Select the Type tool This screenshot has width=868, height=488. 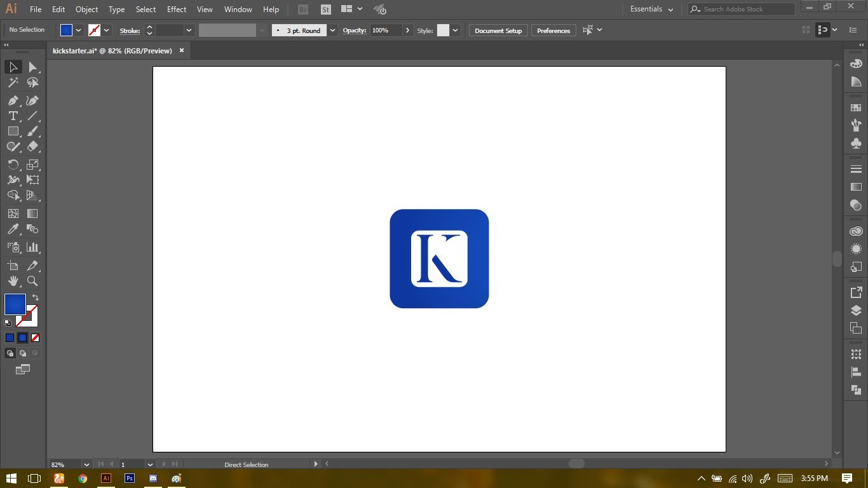pyautogui.click(x=13, y=116)
